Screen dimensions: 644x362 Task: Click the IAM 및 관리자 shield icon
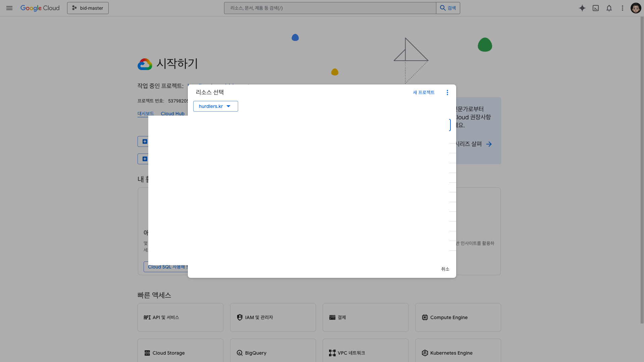(x=239, y=317)
